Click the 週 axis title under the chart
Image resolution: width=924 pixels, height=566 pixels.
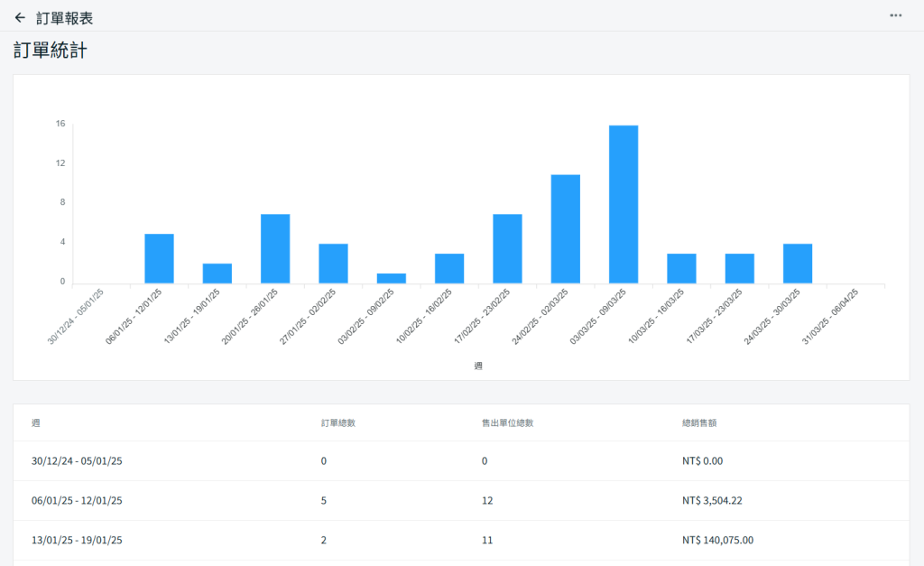pos(478,367)
